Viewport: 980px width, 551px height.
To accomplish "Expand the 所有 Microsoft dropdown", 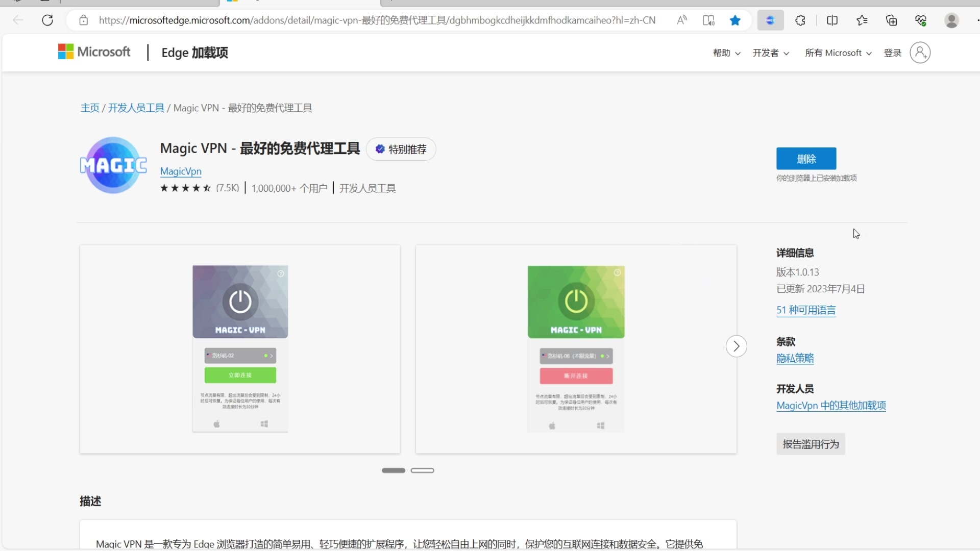I will [838, 53].
